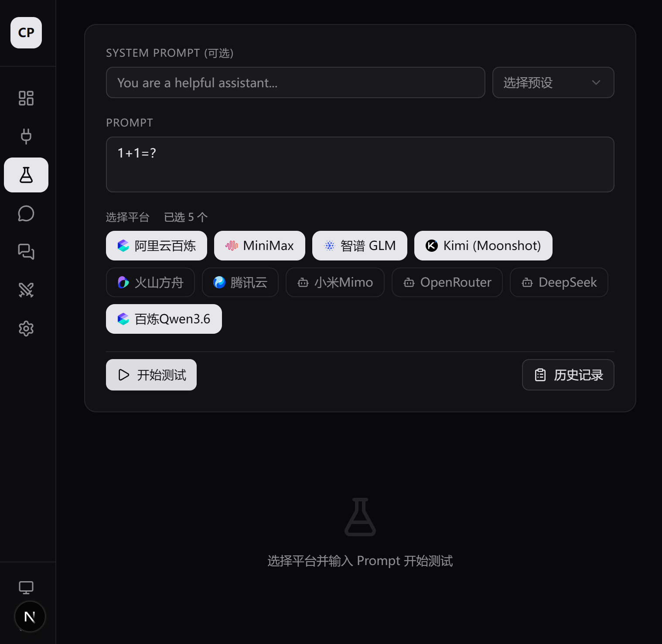Click into the prompt text area
662x644 pixels.
(x=360, y=164)
